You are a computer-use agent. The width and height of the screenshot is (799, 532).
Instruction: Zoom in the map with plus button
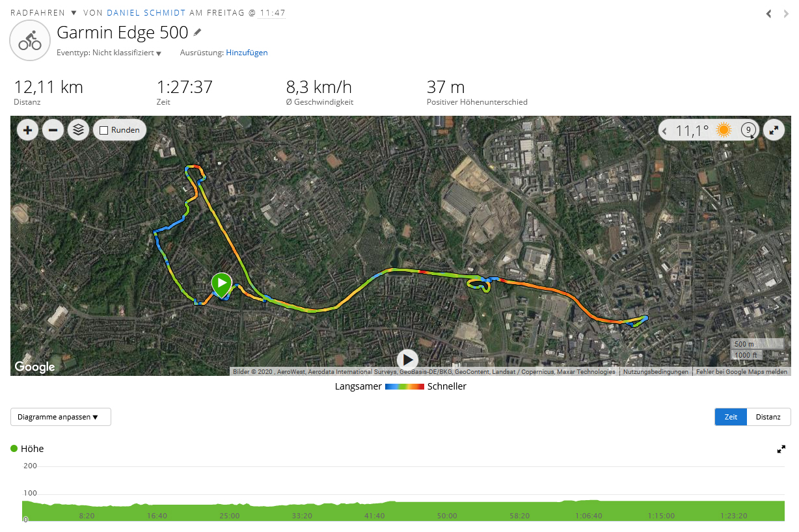coord(27,130)
